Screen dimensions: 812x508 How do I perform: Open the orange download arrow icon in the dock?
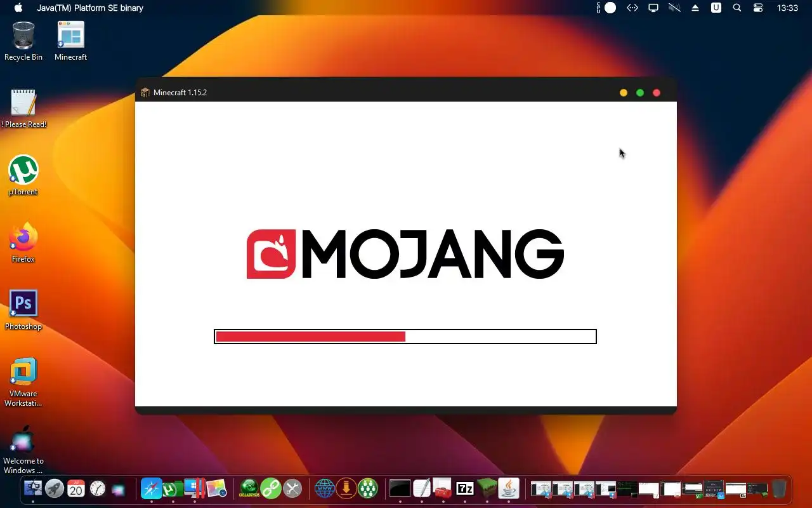click(x=346, y=488)
